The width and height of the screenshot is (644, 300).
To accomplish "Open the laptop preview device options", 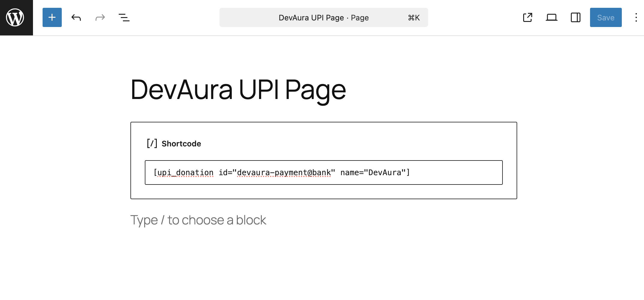I will (x=551, y=17).
